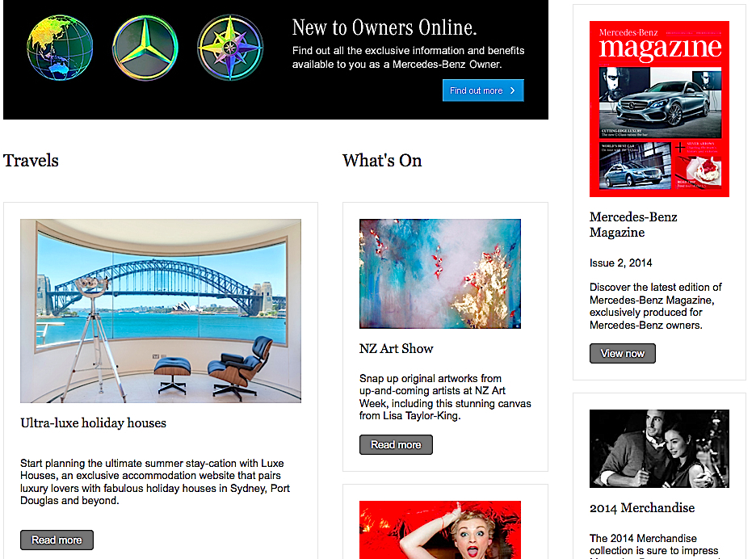Click "Read more" in the NZ Art Show section

coord(396,444)
